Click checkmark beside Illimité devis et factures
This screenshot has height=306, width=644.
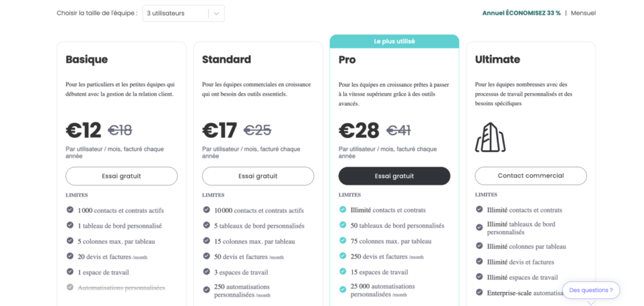[479, 261]
